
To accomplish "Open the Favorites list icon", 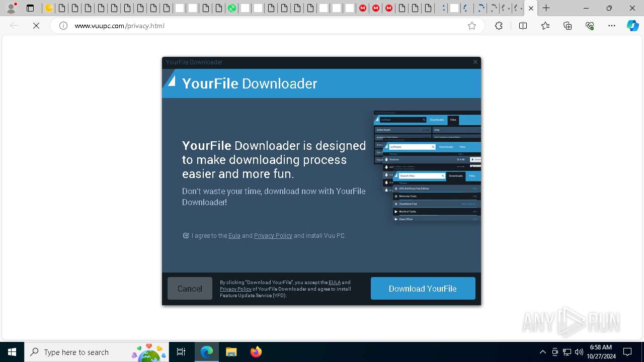I will [545, 26].
